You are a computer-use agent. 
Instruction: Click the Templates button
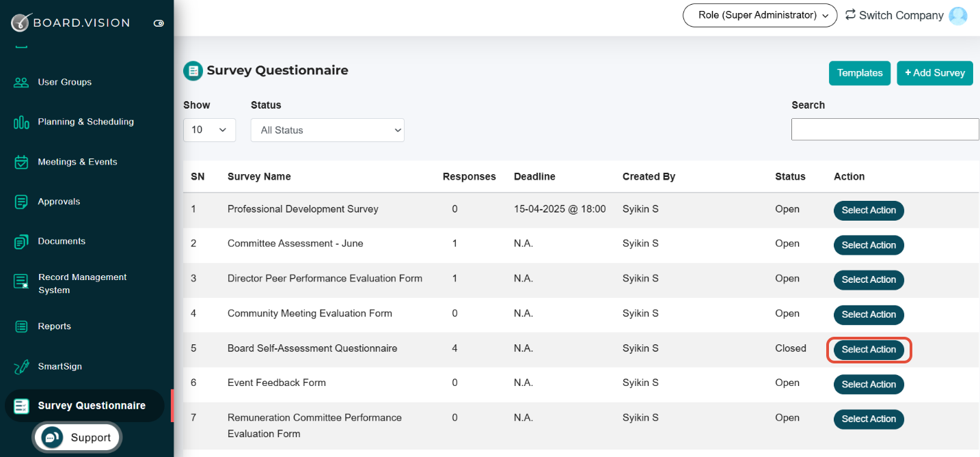pyautogui.click(x=859, y=73)
